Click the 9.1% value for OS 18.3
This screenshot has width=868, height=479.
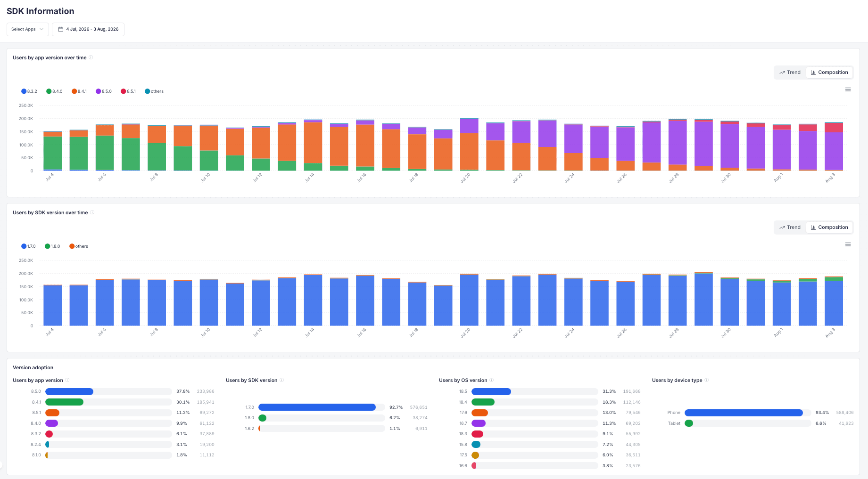click(x=608, y=434)
